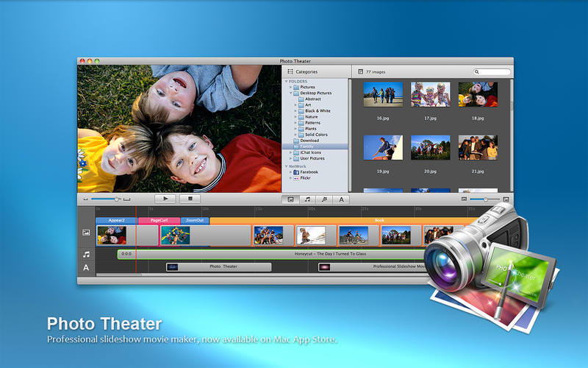Open the music note media tab

tap(307, 199)
